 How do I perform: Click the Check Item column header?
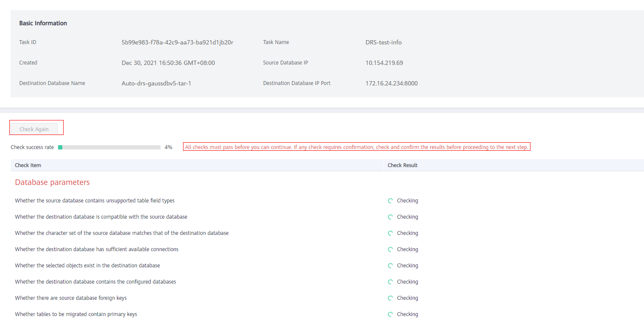point(28,165)
